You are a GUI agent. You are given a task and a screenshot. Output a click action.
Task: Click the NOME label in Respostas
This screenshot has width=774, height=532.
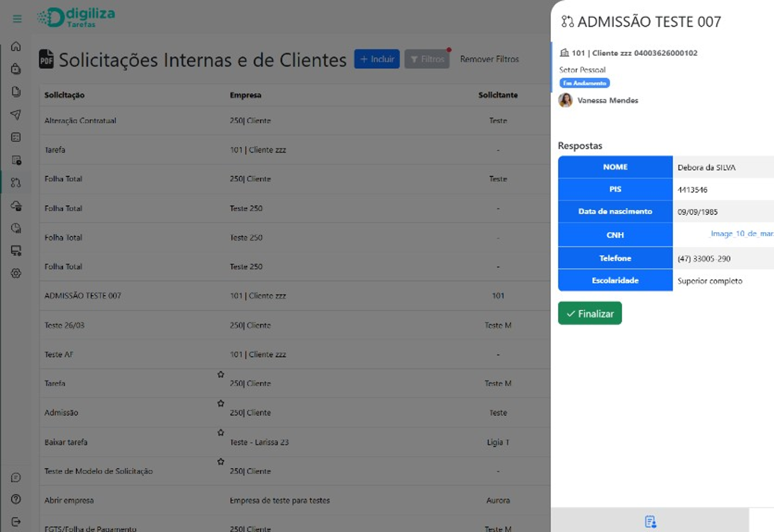(x=615, y=167)
